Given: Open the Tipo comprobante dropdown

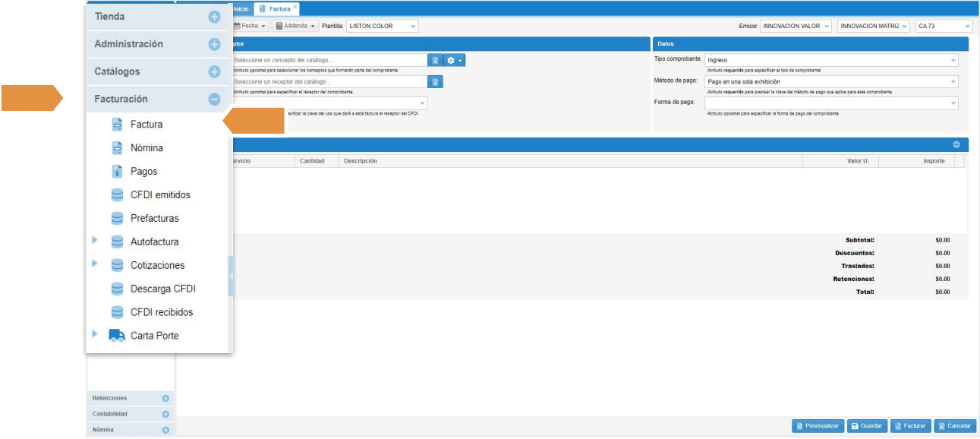Looking at the screenshot, I should (x=831, y=60).
